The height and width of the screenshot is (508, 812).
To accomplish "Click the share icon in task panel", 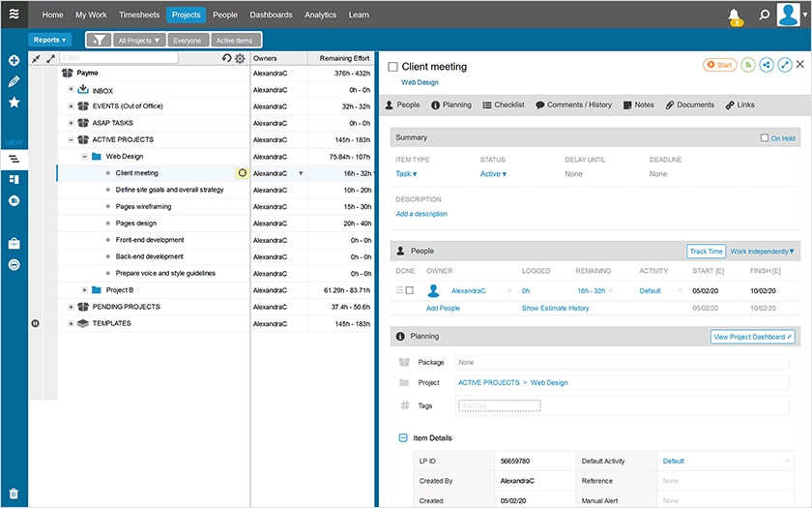I will [x=767, y=65].
